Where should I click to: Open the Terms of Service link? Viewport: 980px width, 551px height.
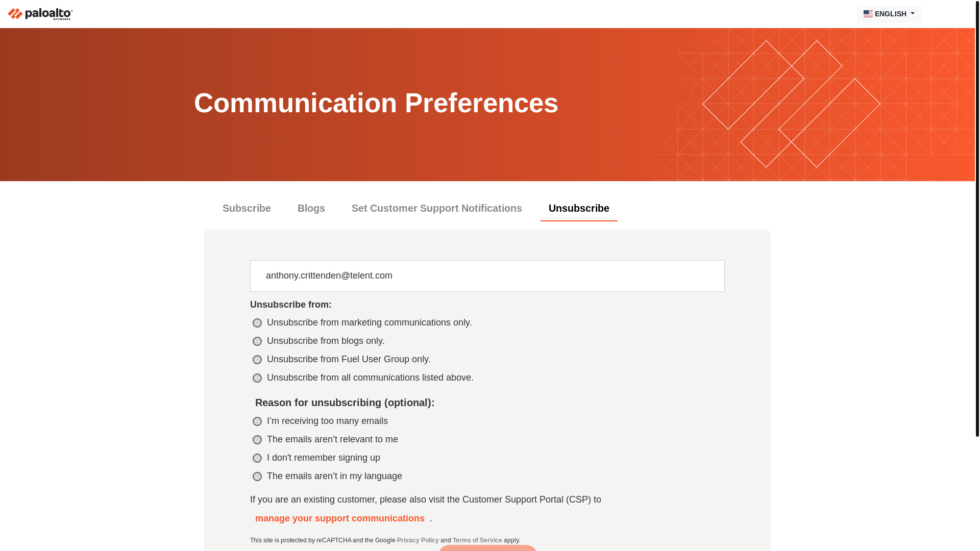(477, 540)
